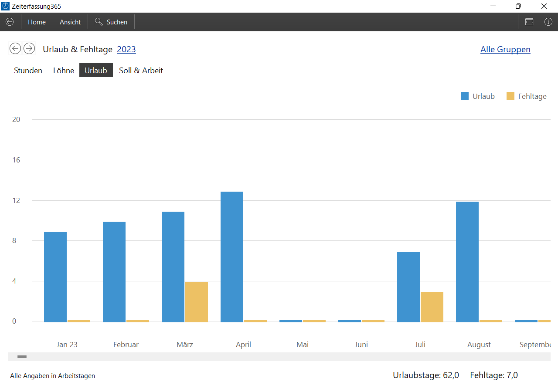Open the Alle Gruppen group filter

[505, 49]
